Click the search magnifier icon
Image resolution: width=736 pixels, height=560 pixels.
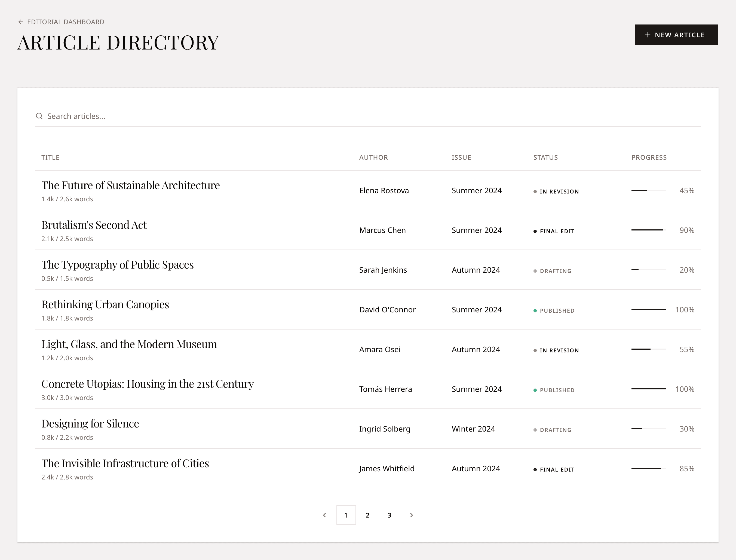tap(39, 116)
